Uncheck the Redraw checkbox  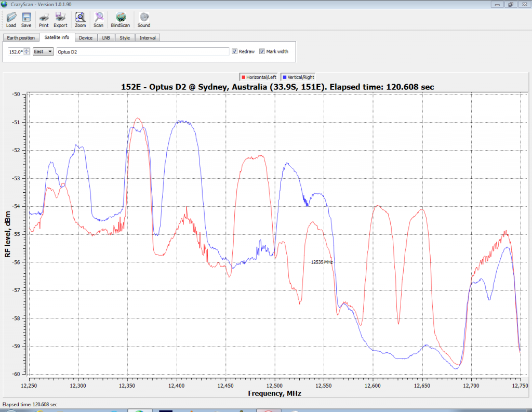(x=234, y=51)
